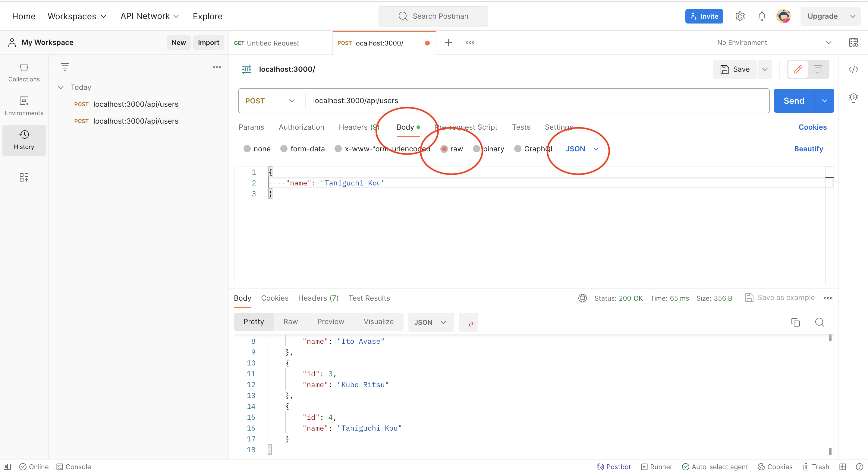Open the History panel in the sidebar
This screenshot has height=474, width=868.
pyautogui.click(x=24, y=140)
